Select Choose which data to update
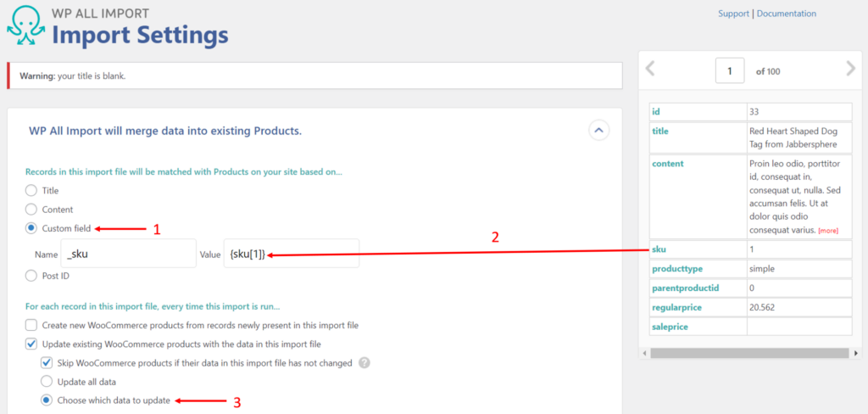Screen dimensions: 868x414 coord(47,400)
